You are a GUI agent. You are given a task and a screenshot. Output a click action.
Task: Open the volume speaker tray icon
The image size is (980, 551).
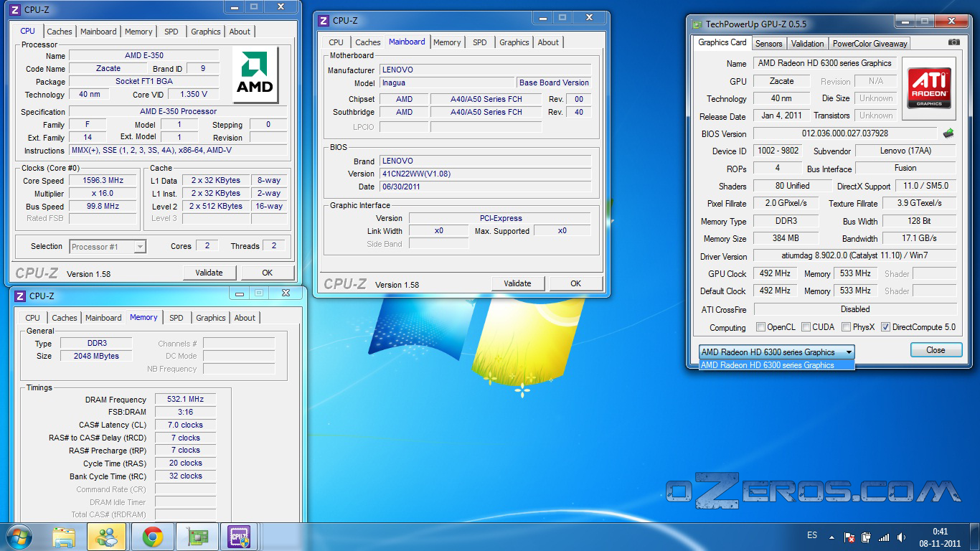[x=902, y=537]
